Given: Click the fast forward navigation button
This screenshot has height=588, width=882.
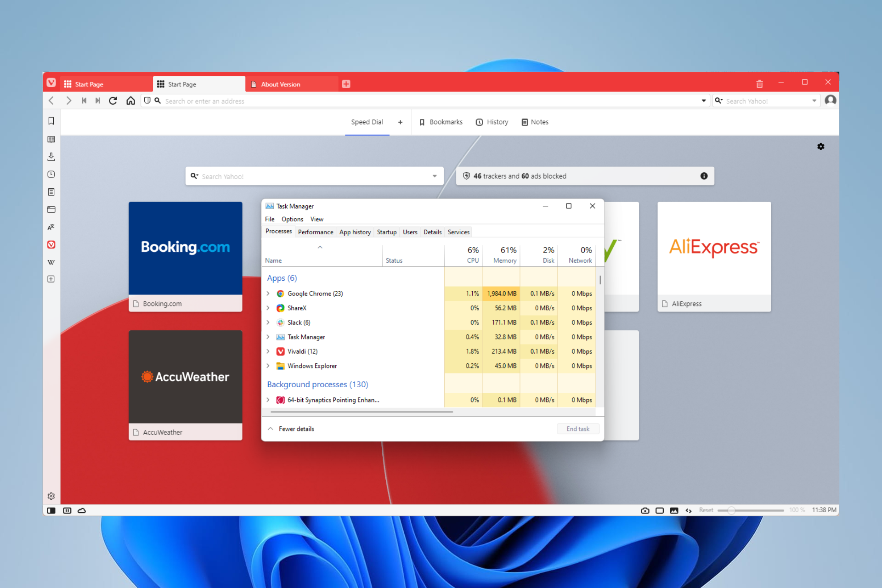Looking at the screenshot, I should click(97, 101).
